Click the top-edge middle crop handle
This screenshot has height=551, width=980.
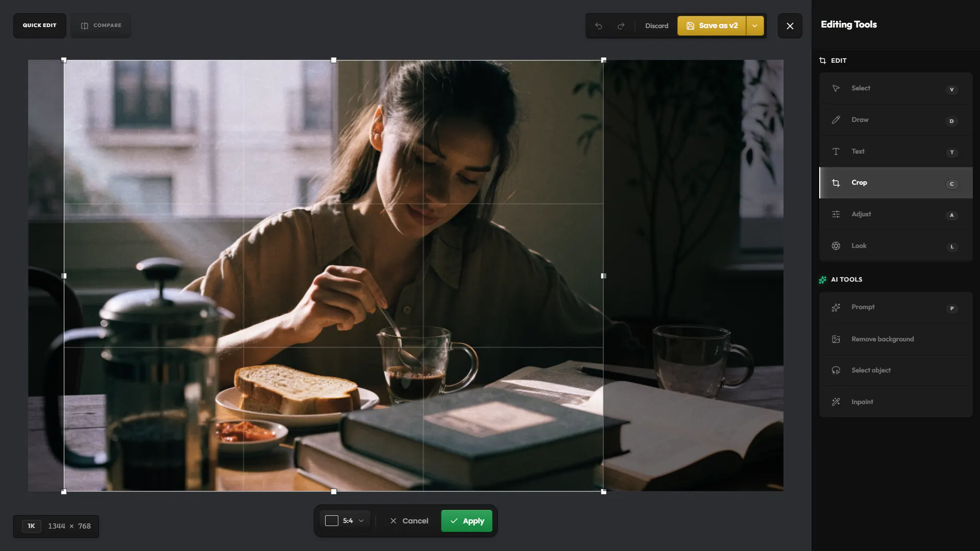click(x=334, y=60)
